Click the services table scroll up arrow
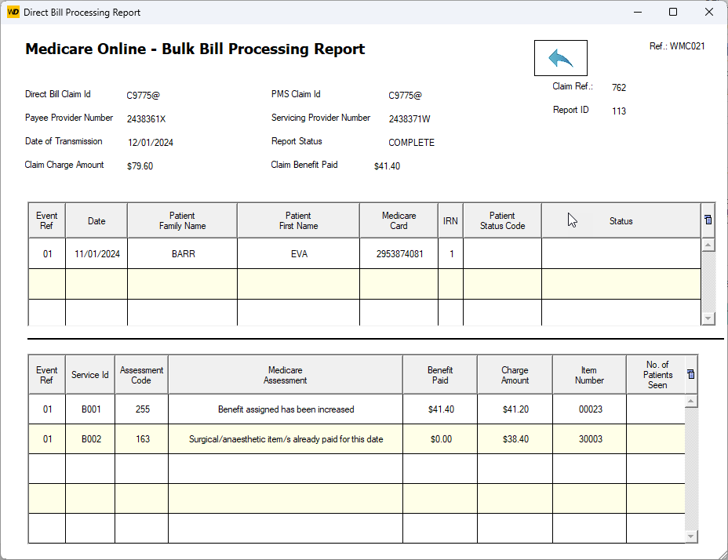This screenshot has width=728, height=560. 691,401
